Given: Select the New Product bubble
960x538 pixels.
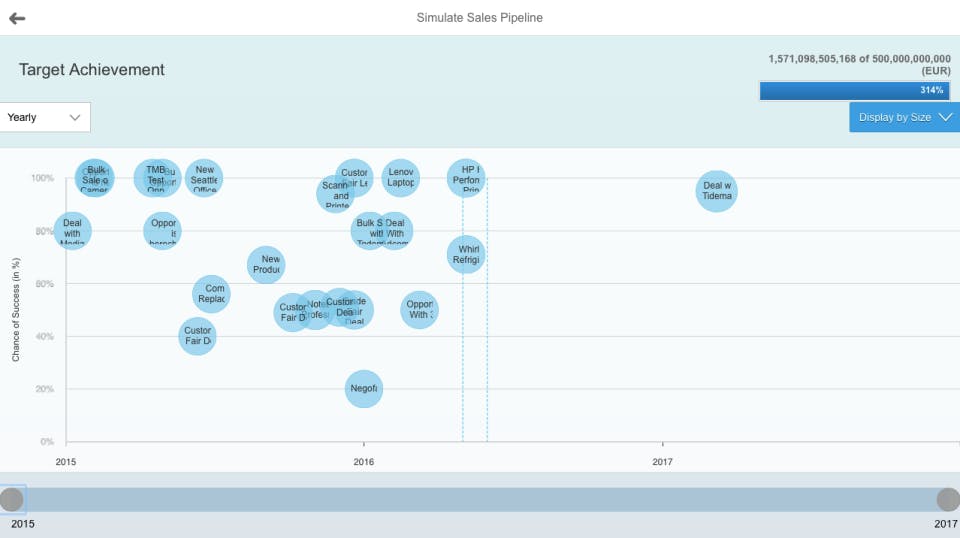Looking at the screenshot, I should click(266, 265).
